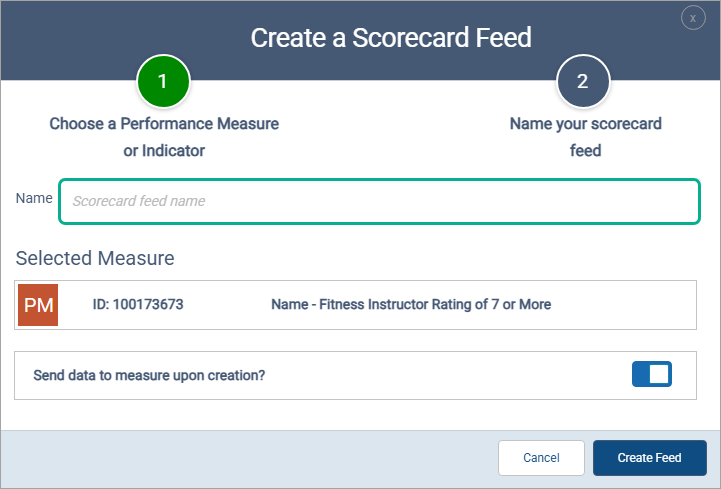
Task: Click blank space between the two step labels
Action: click(x=390, y=137)
